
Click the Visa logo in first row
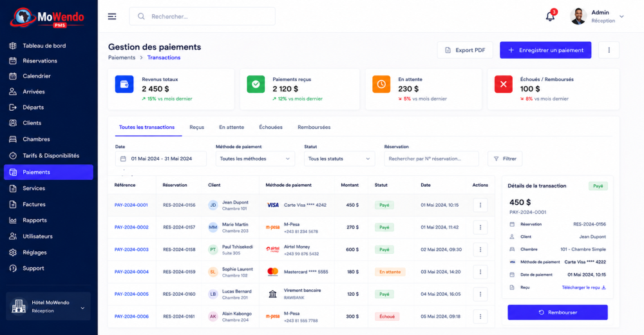click(272, 205)
